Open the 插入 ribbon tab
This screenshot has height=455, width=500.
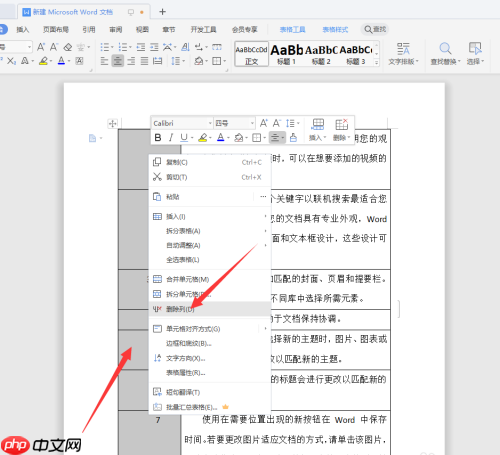(23, 30)
